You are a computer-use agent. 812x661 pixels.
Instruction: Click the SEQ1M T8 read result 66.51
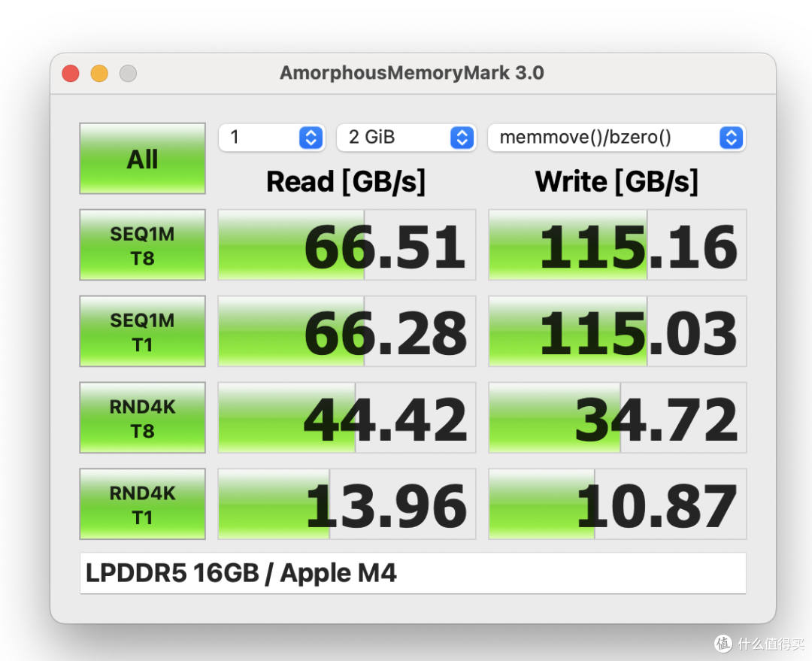[347, 245]
